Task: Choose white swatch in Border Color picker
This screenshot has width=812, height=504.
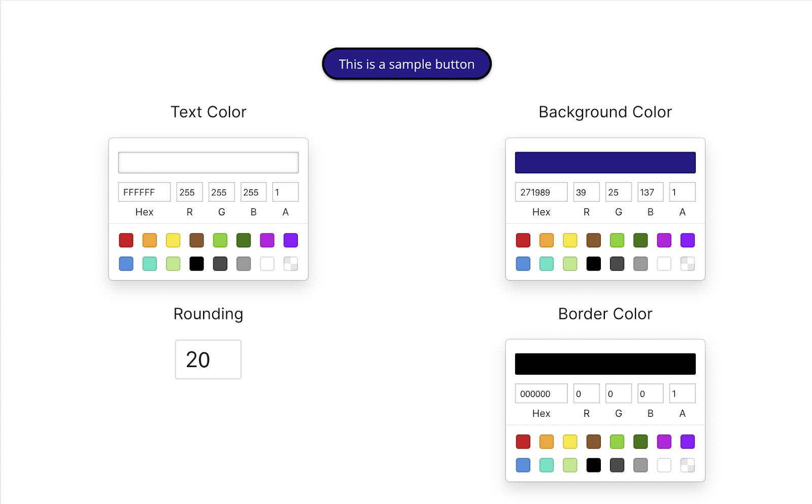Action: pyautogui.click(x=664, y=465)
